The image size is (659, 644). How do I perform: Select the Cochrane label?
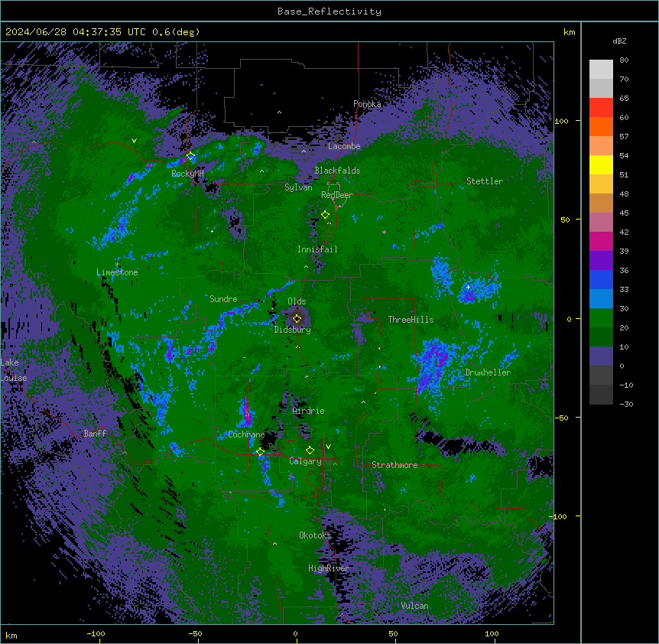pyautogui.click(x=246, y=434)
